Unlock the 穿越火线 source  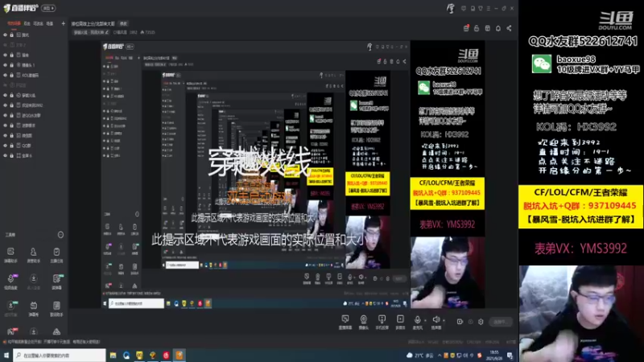pos(12,95)
